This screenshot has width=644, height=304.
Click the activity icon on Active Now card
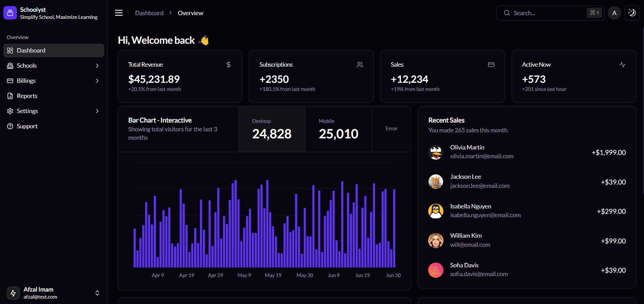tap(622, 64)
